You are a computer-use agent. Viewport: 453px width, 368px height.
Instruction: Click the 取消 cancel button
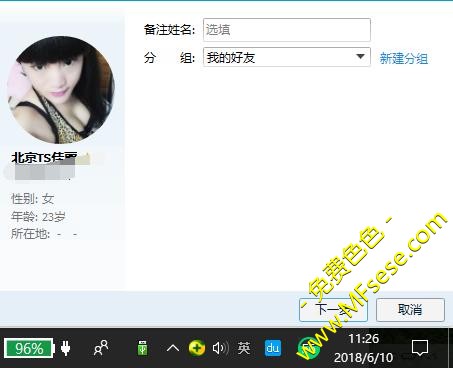pyautogui.click(x=410, y=310)
